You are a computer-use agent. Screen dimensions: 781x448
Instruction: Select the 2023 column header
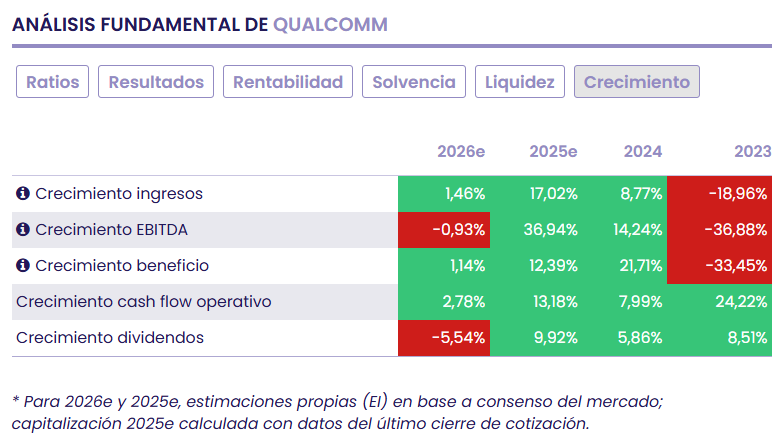(x=752, y=152)
